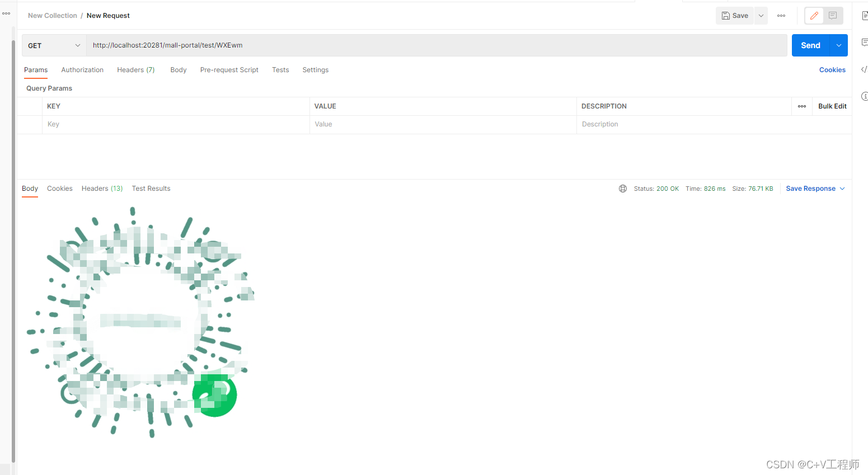Open the params table column options ellipsis
868x475 pixels.
[x=802, y=106]
